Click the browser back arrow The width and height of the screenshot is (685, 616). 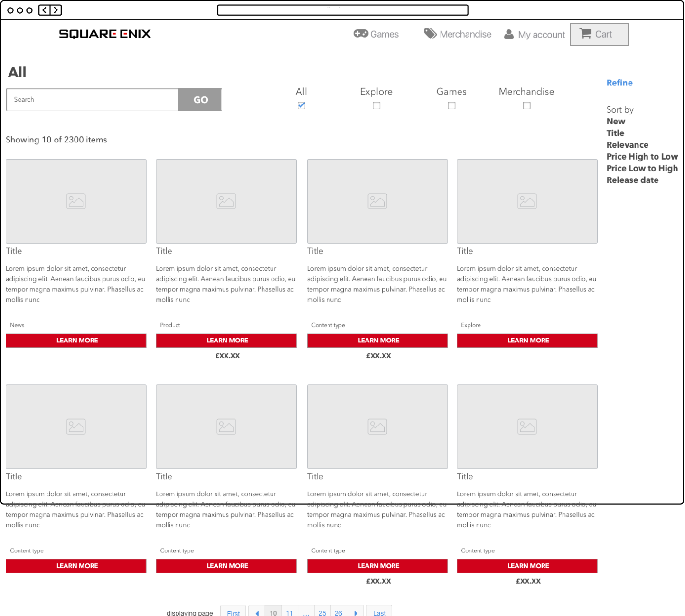(45, 10)
